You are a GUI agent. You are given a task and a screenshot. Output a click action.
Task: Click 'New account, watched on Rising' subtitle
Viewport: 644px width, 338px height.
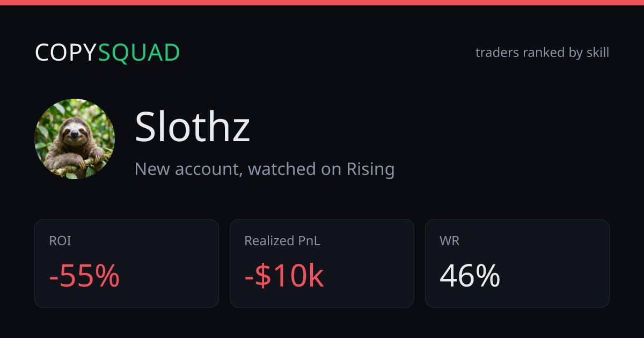[265, 169]
